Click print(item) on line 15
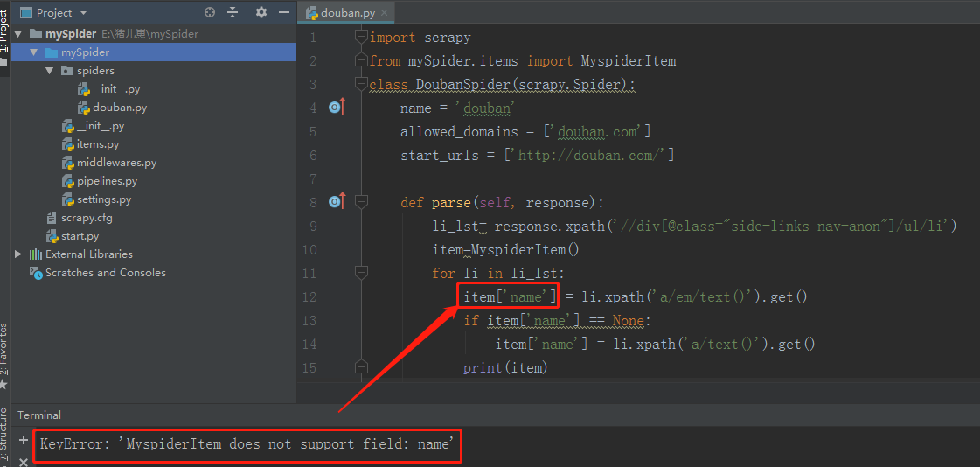 click(505, 367)
